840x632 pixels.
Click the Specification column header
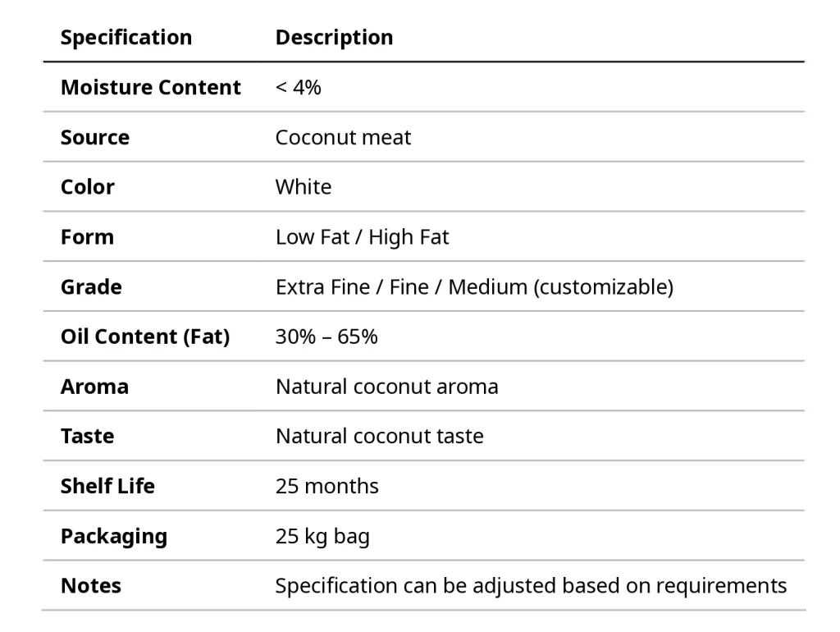coord(126,38)
